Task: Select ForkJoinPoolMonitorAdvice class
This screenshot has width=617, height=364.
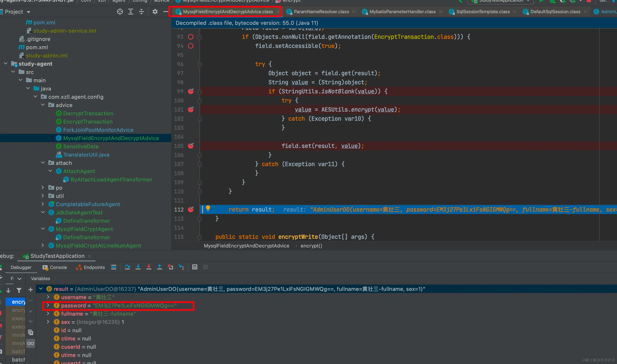Action: coord(98,130)
